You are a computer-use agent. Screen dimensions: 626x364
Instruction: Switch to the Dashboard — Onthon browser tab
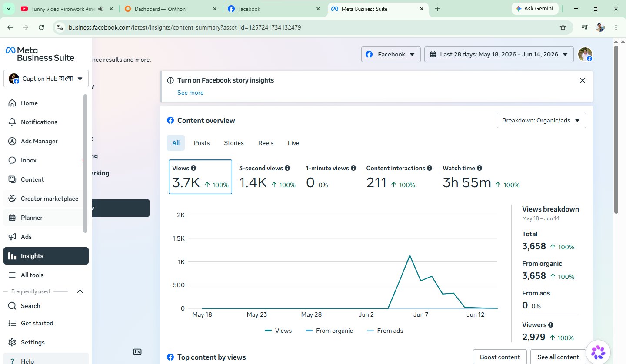pos(171,9)
